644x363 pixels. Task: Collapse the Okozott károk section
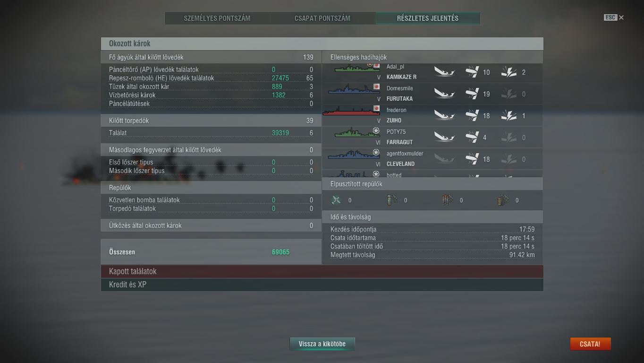[322, 43]
